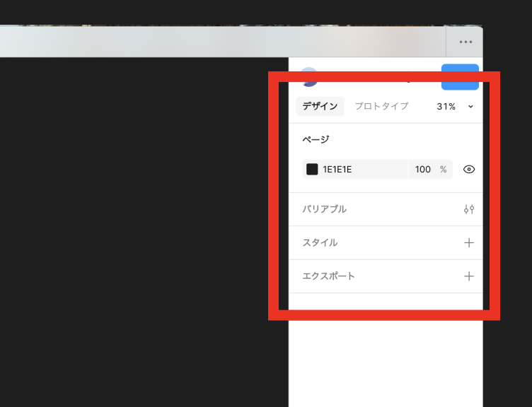
Task: Open the 31% zoom dropdown
Action: pos(455,107)
